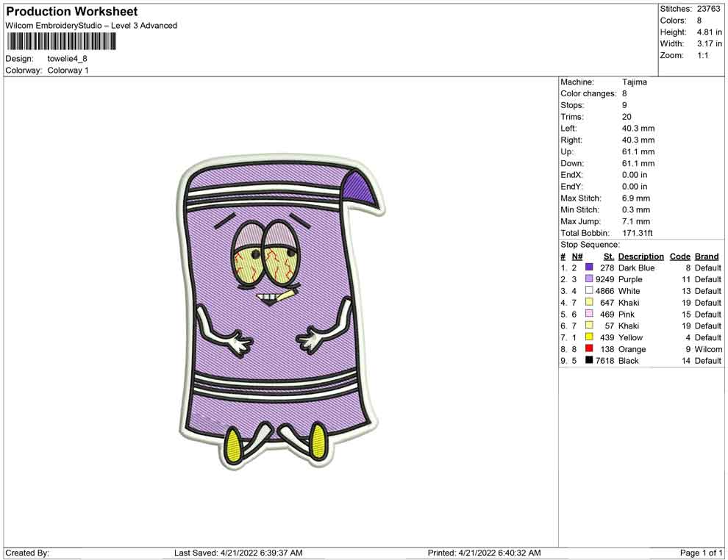Image resolution: width=728 pixels, height=560 pixels.
Task: Click the Towelie embroidery design preview
Action: coord(280,310)
